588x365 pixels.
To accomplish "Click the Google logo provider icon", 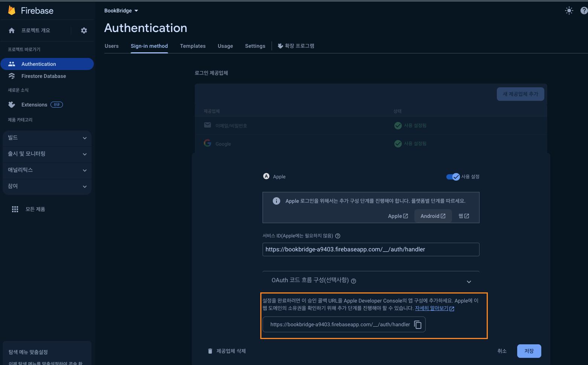I will (208, 143).
